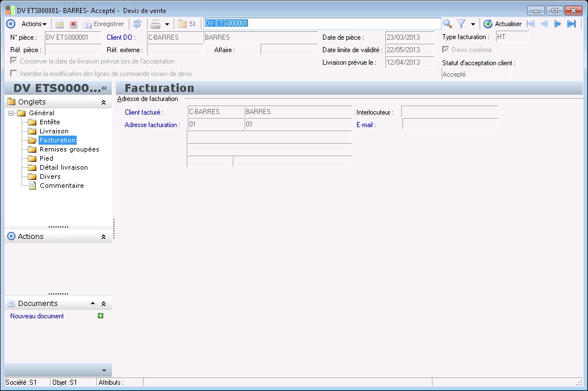Click the Nouveau document link

pyautogui.click(x=37, y=316)
